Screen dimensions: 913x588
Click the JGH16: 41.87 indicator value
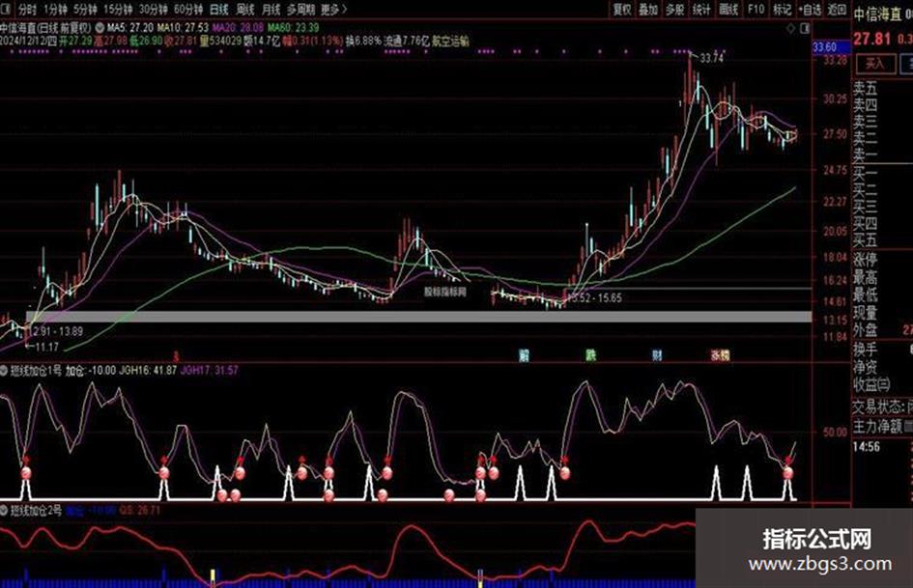(x=148, y=370)
